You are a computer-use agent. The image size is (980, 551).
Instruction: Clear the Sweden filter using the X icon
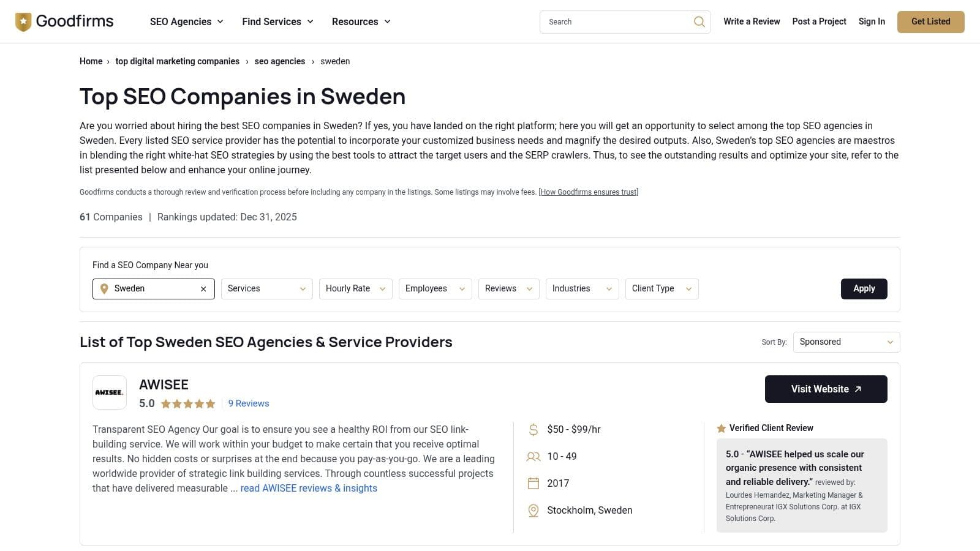click(203, 288)
